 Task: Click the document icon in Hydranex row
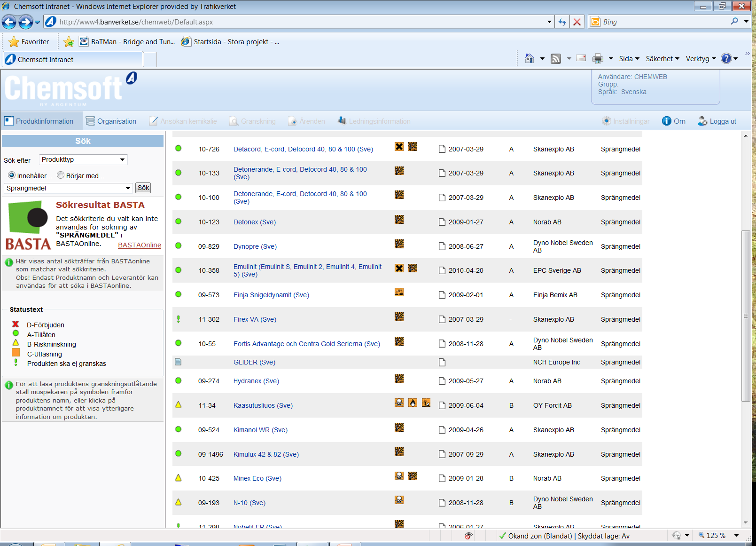pyautogui.click(x=442, y=381)
